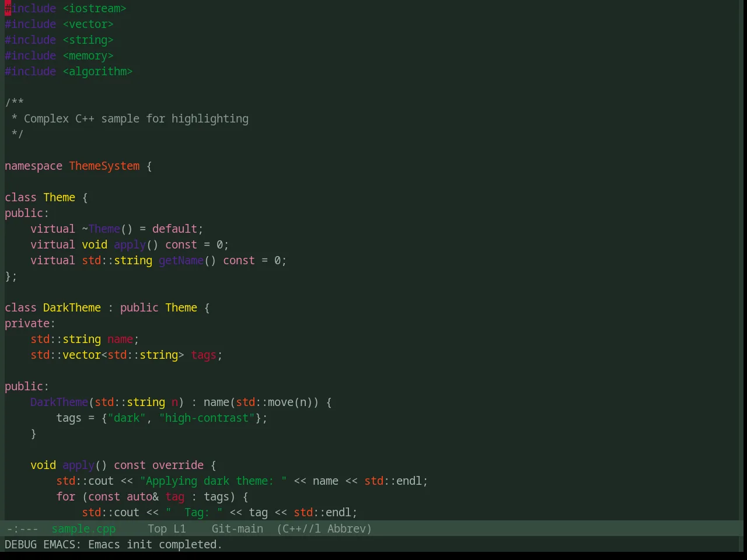The height and width of the screenshot is (560, 747).
Task: Click on '<algorithm>' header name
Action: point(97,72)
